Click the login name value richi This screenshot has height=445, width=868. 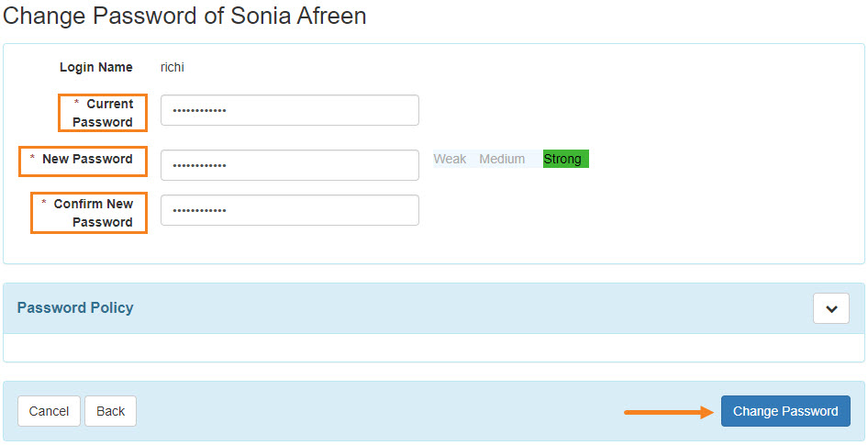pos(172,67)
